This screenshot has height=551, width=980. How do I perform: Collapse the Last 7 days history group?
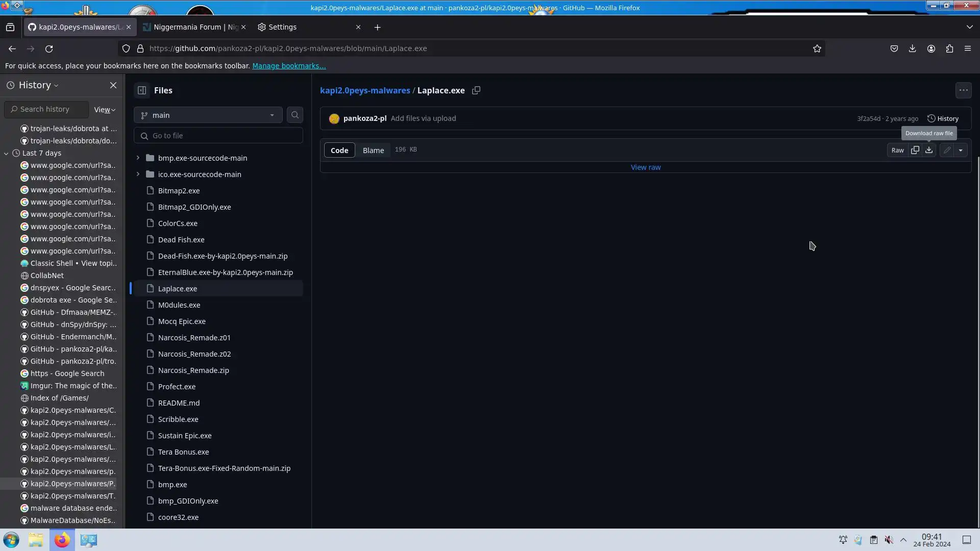pos(7,153)
